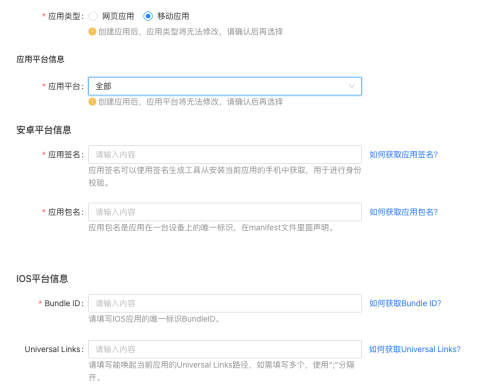Focus the Universal Links input field
Image resolution: width=500 pixels, height=390 pixels.
[225, 349]
